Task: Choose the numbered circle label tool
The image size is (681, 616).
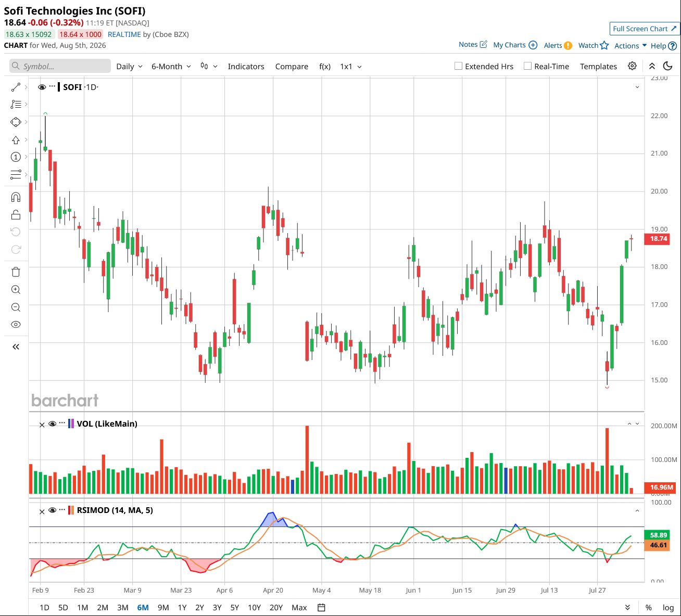Action: point(16,157)
